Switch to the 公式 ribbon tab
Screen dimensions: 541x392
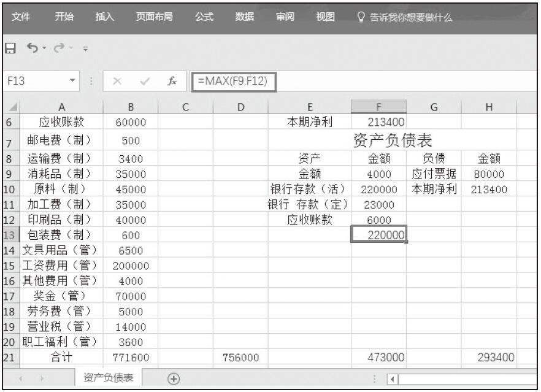pos(204,17)
